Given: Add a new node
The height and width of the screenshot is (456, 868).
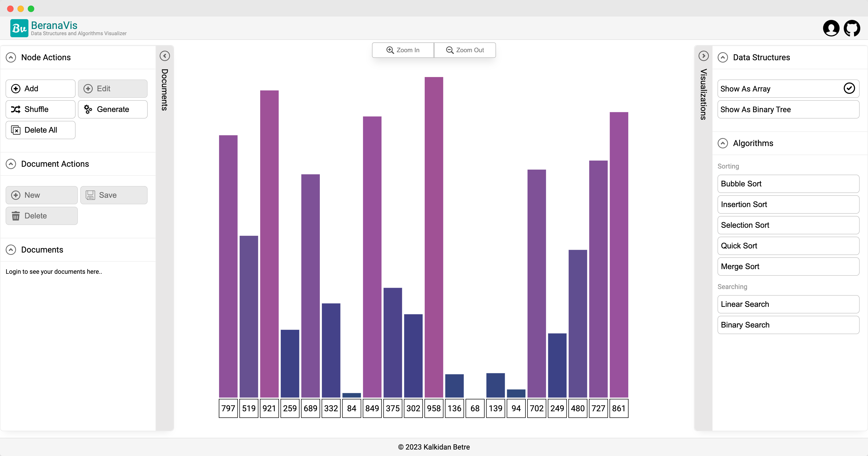Looking at the screenshot, I should pos(41,89).
